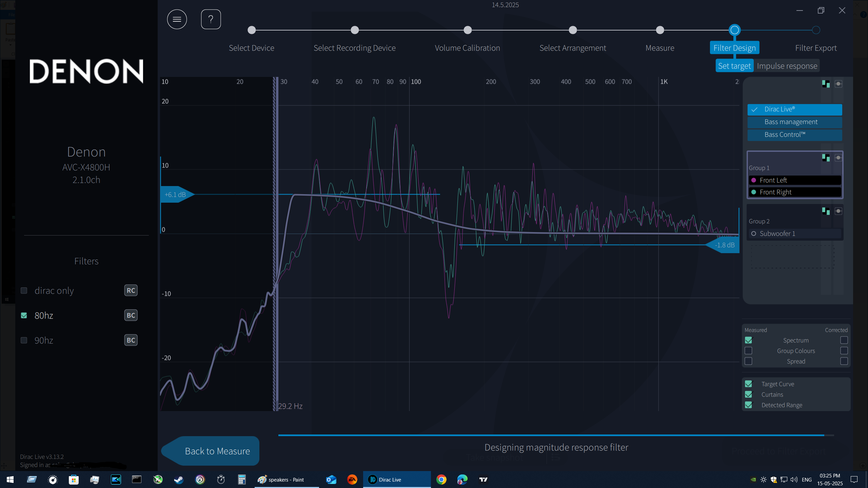Uncheck the Target Curve checkbox
Viewport: 868px width, 488px height.
(748, 384)
